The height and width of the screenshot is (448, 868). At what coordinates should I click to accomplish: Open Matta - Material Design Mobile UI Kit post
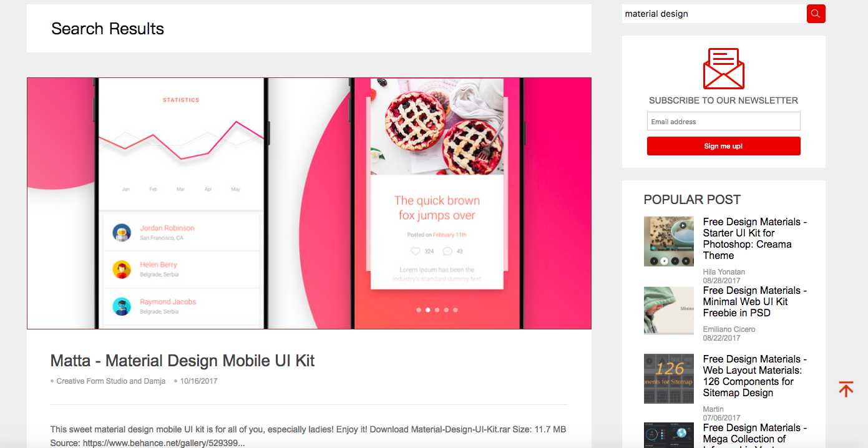[182, 361]
